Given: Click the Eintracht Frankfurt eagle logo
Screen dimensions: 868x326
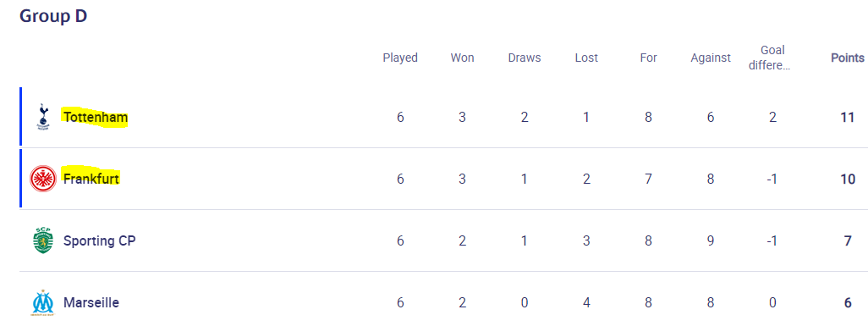Looking at the screenshot, I should point(43,179).
